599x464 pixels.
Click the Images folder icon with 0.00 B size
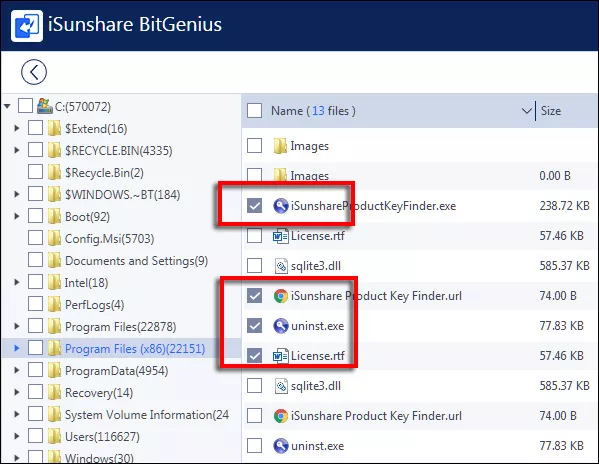[x=280, y=175]
